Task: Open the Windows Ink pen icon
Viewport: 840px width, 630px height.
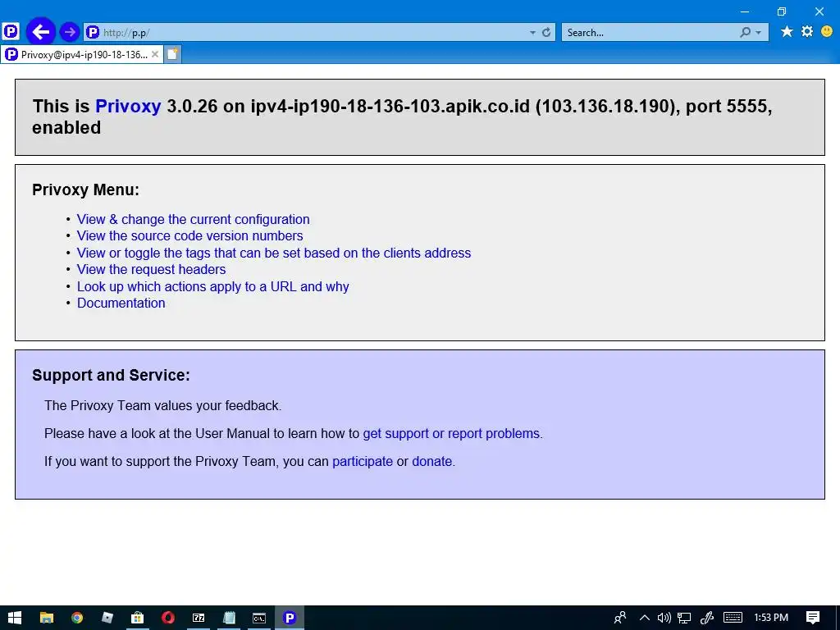Action: point(706,618)
